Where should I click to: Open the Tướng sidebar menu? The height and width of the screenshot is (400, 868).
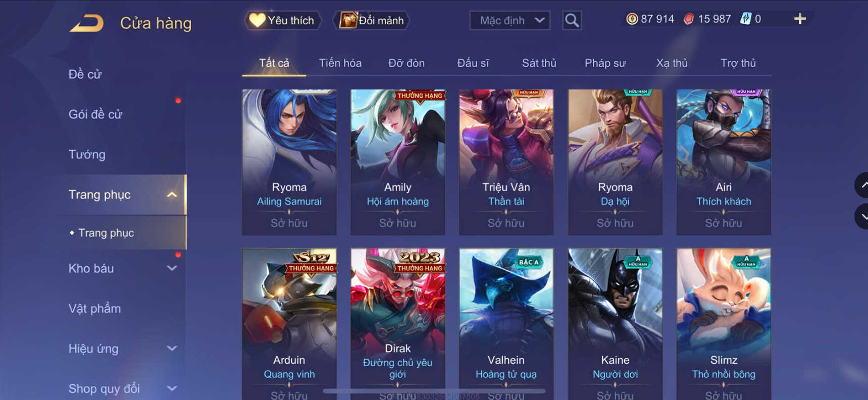87,154
